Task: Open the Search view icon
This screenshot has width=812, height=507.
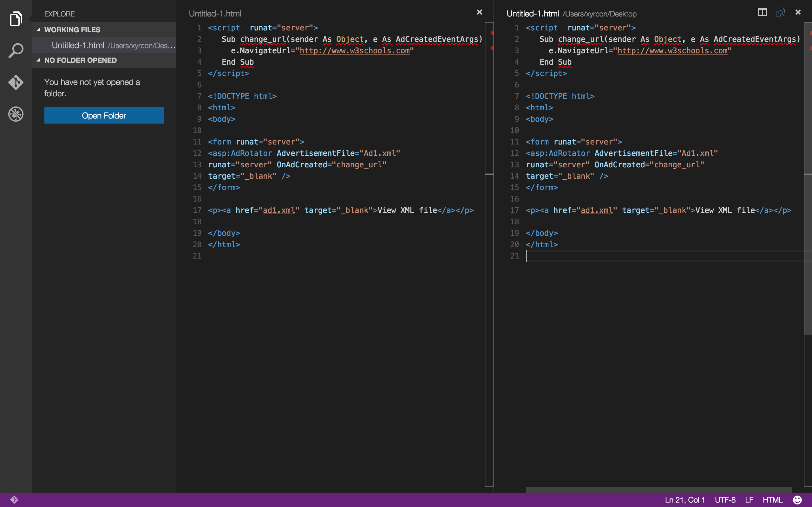Action: click(16, 51)
